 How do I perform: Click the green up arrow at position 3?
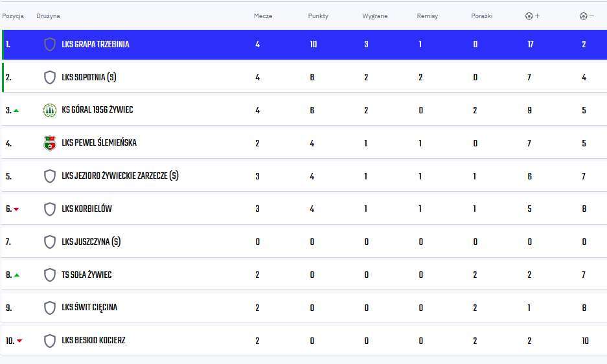(x=16, y=111)
